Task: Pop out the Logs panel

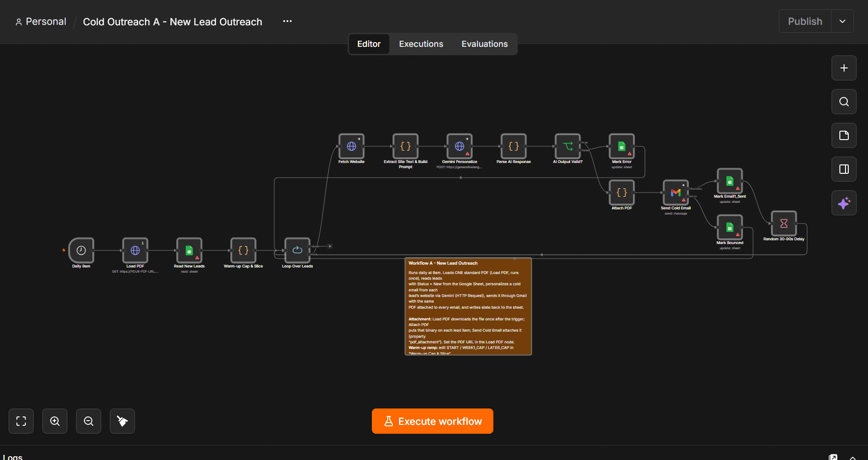Action: [x=833, y=457]
